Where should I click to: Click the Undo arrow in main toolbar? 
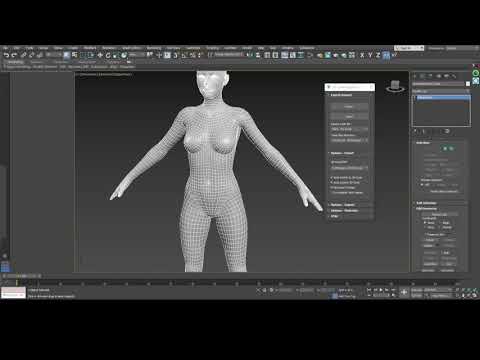(x=6, y=55)
